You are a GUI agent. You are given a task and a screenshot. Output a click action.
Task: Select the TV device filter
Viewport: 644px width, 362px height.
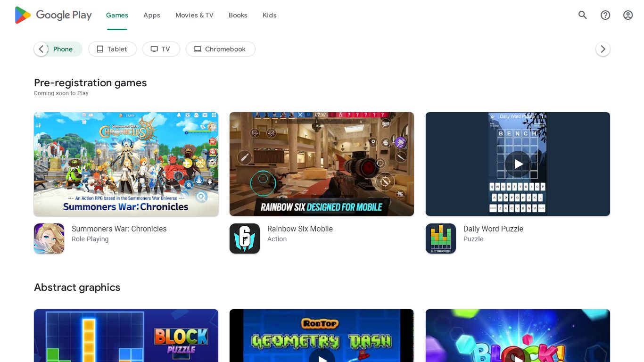pos(161,49)
